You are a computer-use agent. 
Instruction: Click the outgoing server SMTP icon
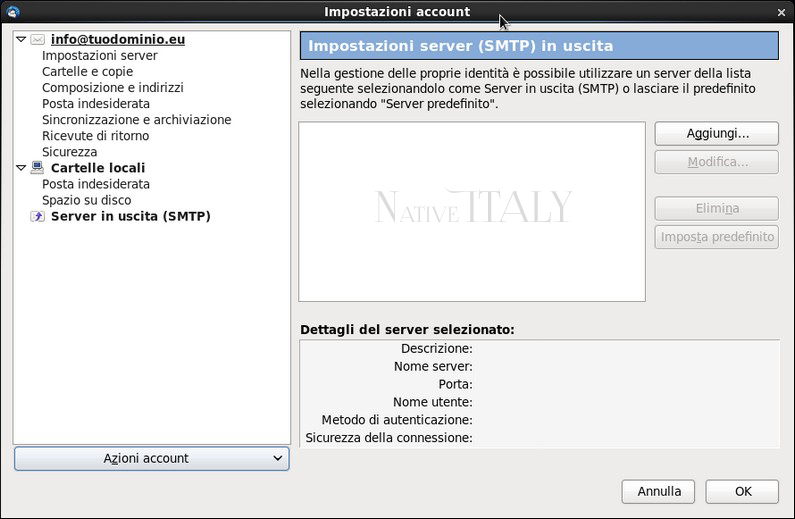38,216
